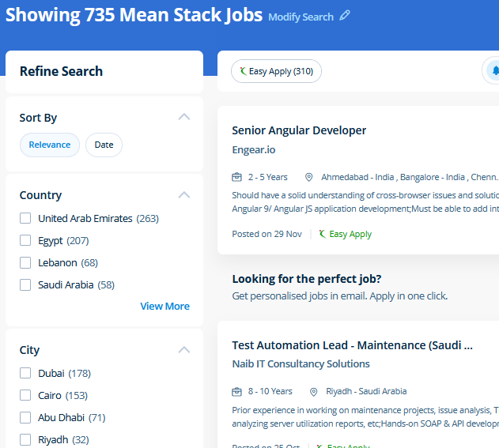Click the pencil icon beside Modify Search

pos(345,17)
